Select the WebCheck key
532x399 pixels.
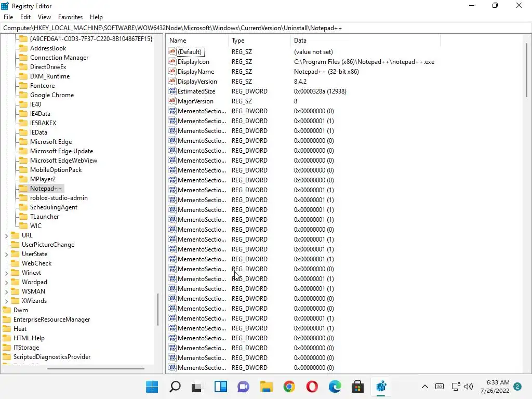36,263
